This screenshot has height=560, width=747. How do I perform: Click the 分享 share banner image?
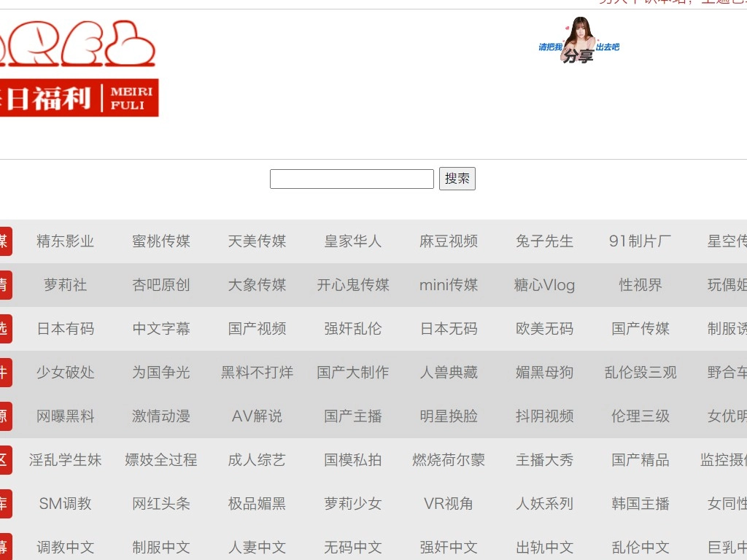tap(578, 42)
